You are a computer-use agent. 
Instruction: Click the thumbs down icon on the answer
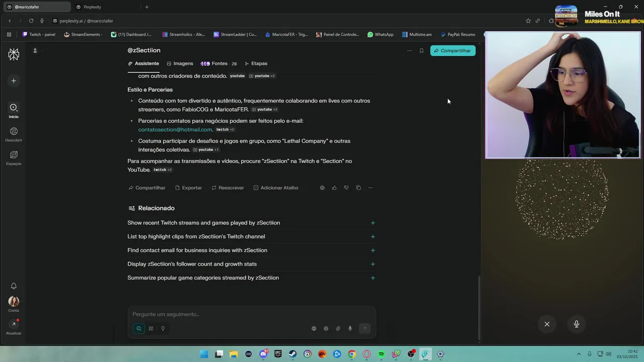(346, 188)
